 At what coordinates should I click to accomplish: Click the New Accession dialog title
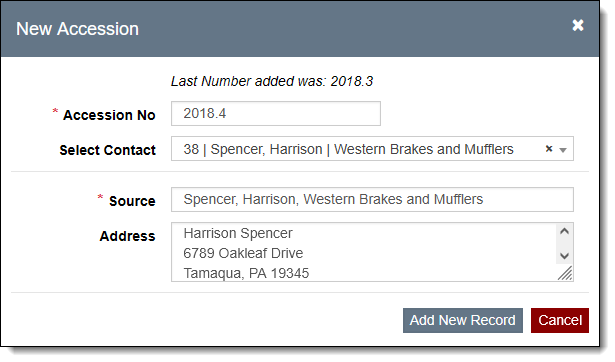click(77, 29)
